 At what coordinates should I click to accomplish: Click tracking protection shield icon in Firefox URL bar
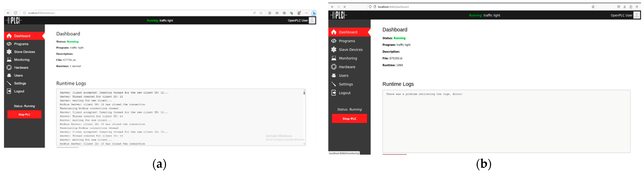click(370, 7)
